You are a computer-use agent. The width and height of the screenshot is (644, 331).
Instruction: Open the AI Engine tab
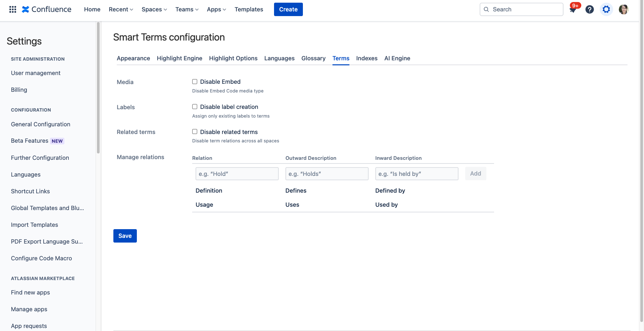[397, 58]
